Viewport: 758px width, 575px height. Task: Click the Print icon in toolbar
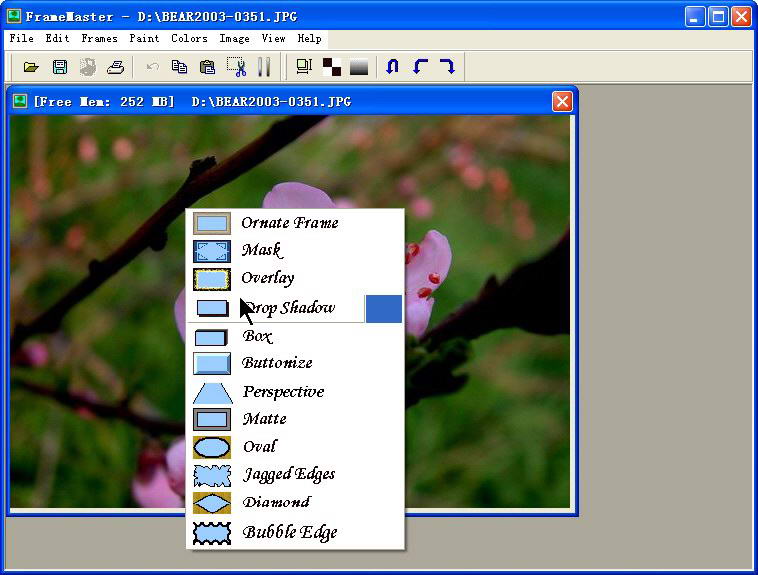[x=116, y=67]
